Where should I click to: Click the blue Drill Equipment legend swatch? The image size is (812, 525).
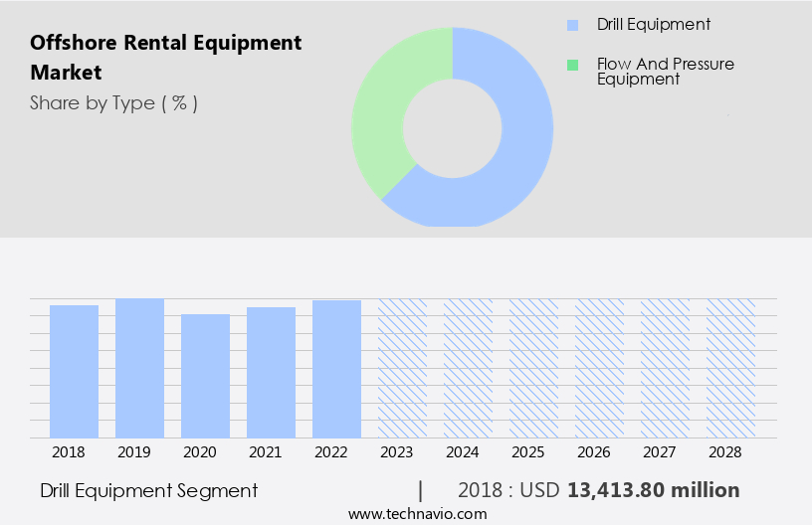click(572, 25)
